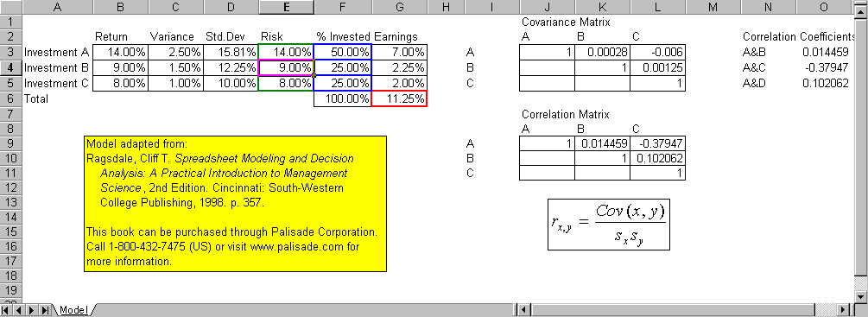Select the A&C label cell
Screen dimensions: 868x317
(x=769, y=68)
